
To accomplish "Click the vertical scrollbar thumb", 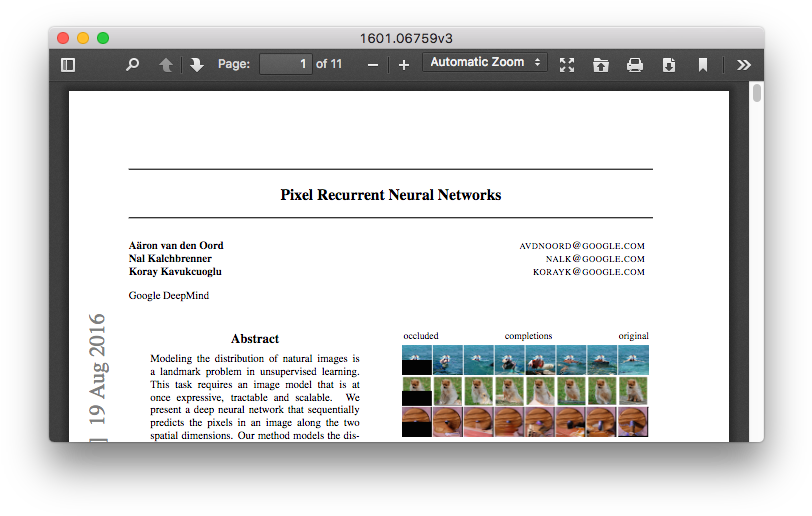I will click(757, 93).
